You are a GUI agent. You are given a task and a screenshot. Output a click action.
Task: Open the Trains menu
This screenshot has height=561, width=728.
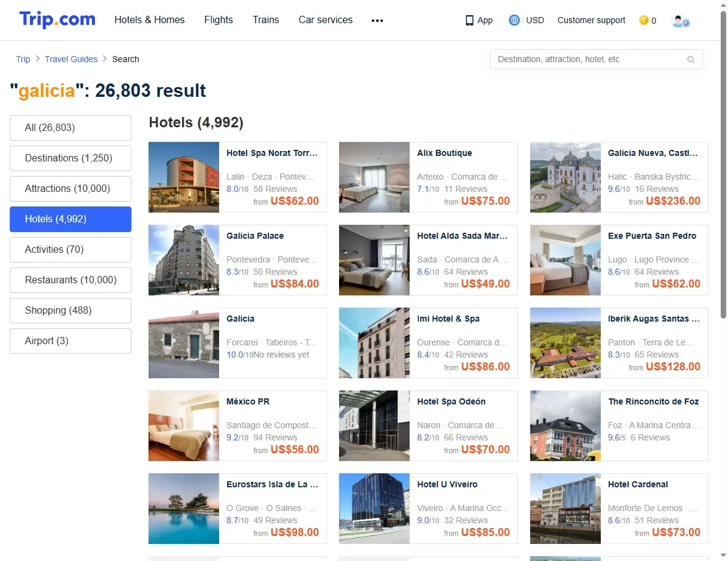(x=265, y=19)
